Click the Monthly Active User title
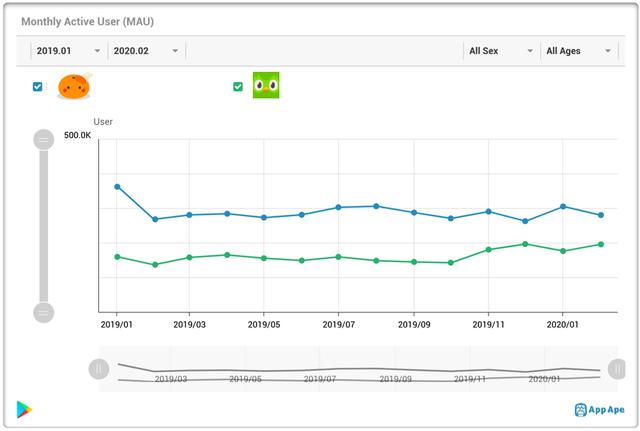Viewport: 640px width, 431px height. click(x=88, y=21)
